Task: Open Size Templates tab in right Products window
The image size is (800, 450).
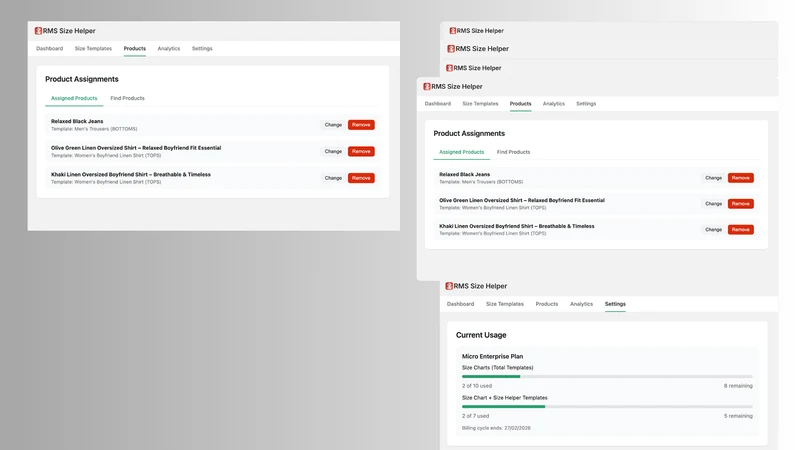Action: 480,104
